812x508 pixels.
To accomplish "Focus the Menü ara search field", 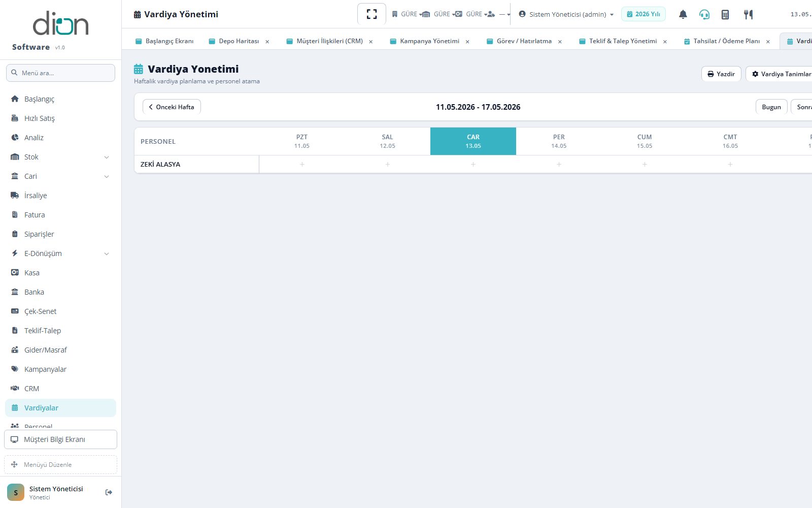I will click(x=60, y=73).
